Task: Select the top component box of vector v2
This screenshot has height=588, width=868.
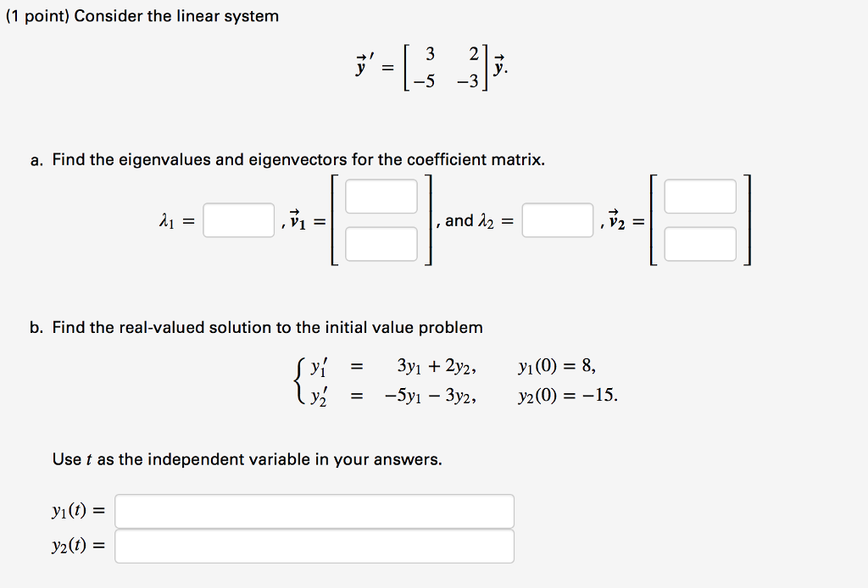Action: point(701,196)
